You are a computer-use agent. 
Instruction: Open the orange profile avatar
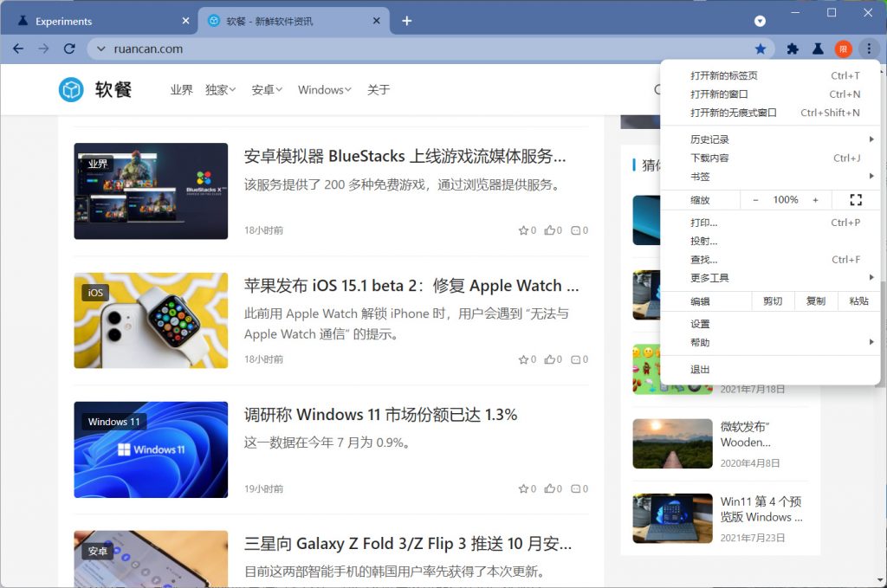pyautogui.click(x=843, y=49)
